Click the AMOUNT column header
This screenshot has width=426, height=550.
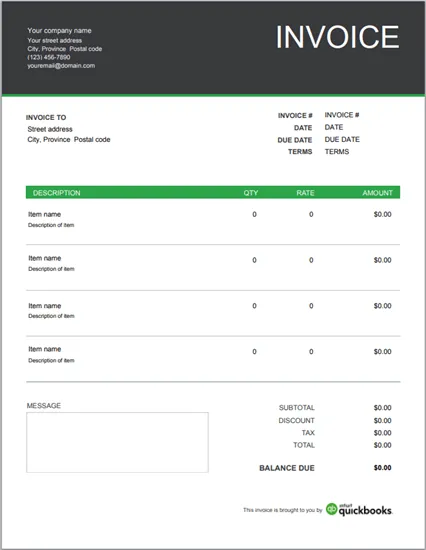point(378,193)
